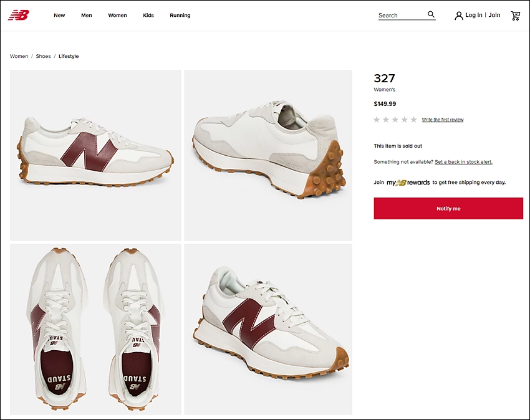The width and height of the screenshot is (530, 420).
Task: Click the myNB rewards logo
Action: coord(408,183)
